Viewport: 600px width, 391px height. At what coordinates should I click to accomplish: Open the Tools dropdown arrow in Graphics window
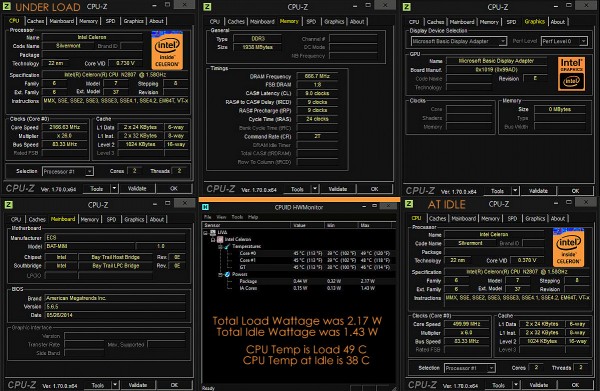click(x=515, y=191)
